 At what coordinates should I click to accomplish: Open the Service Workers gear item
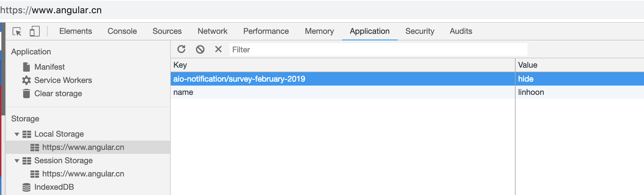pyautogui.click(x=26, y=80)
